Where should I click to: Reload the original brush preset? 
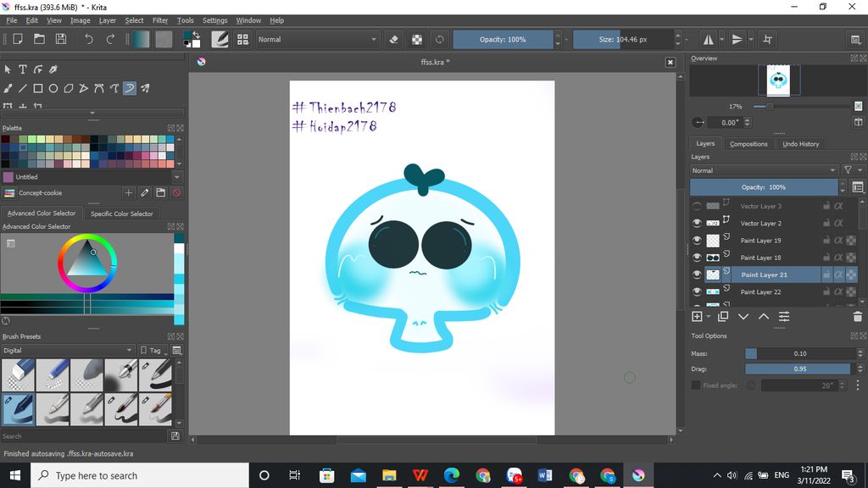(x=440, y=39)
